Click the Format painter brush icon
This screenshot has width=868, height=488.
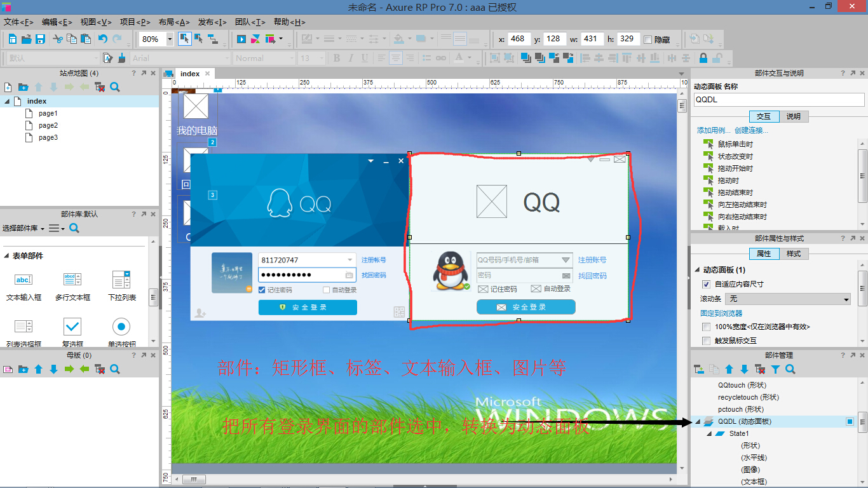click(123, 58)
